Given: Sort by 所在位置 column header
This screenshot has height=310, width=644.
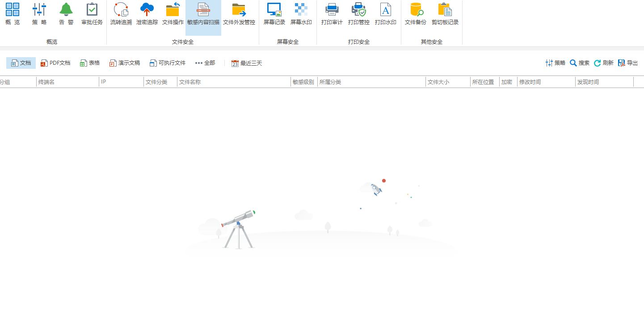Looking at the screenshot, I should pyautogui.click(x=485, y=82).
